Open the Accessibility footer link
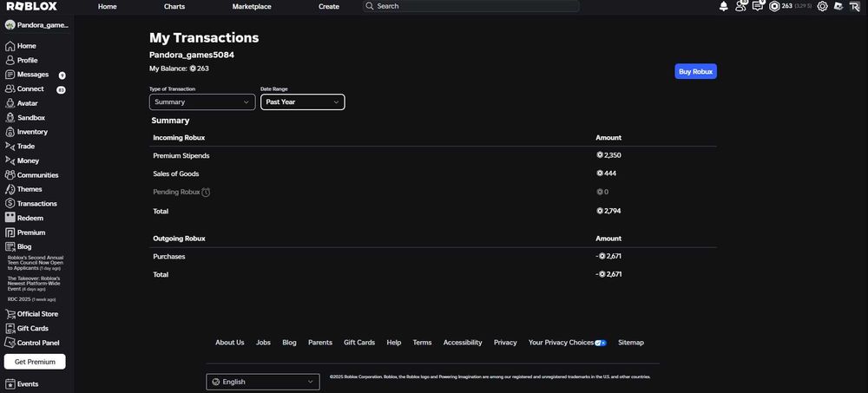 pos(463,343)
